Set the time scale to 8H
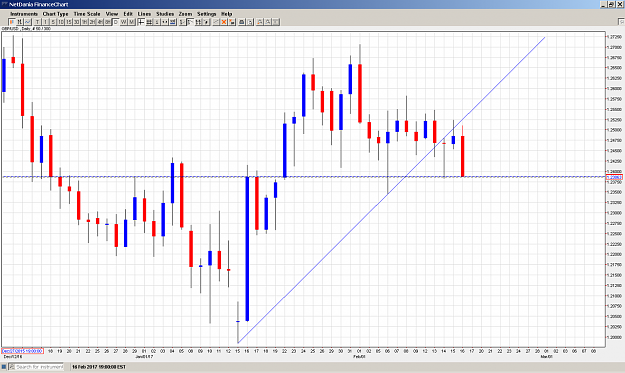 click(x=108, y=22)
